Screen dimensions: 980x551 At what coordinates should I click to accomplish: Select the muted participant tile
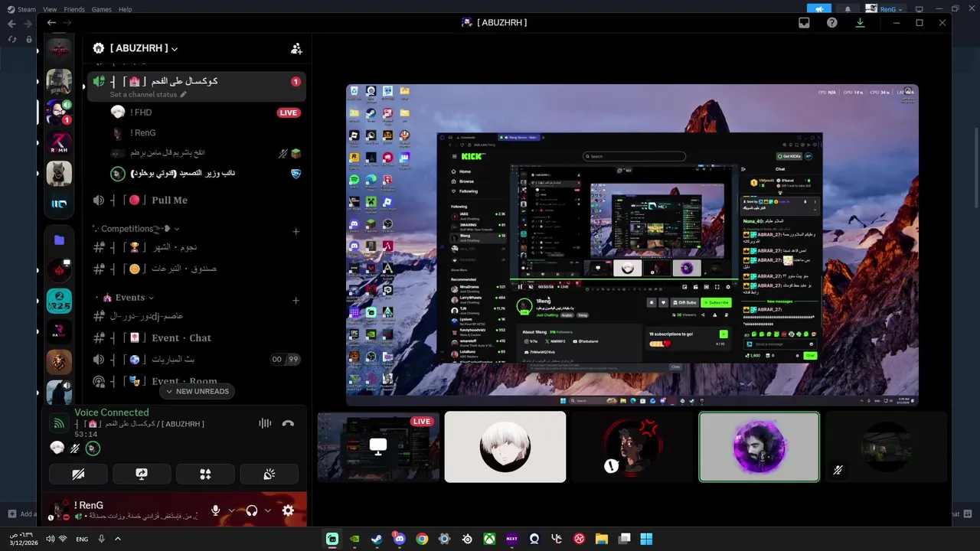[x=886, y=447]
